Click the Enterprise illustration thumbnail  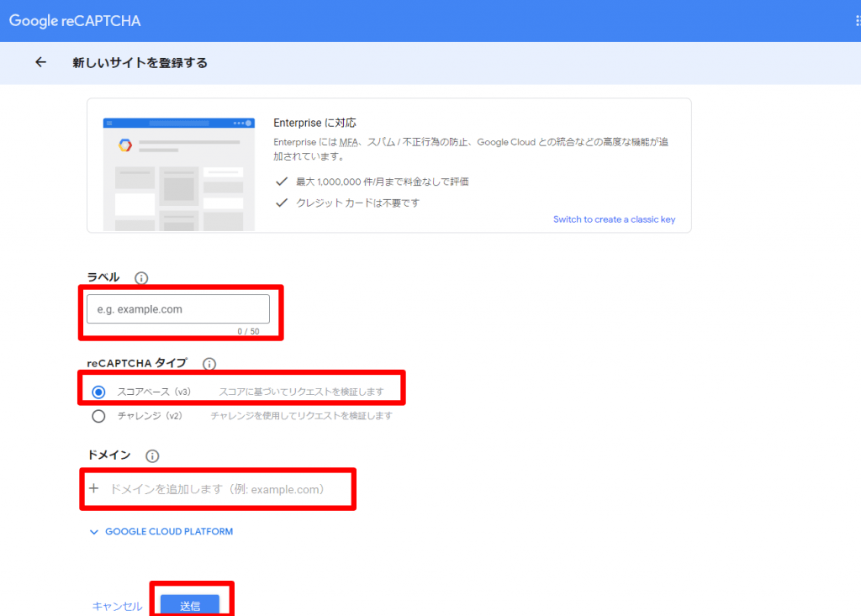179,174
